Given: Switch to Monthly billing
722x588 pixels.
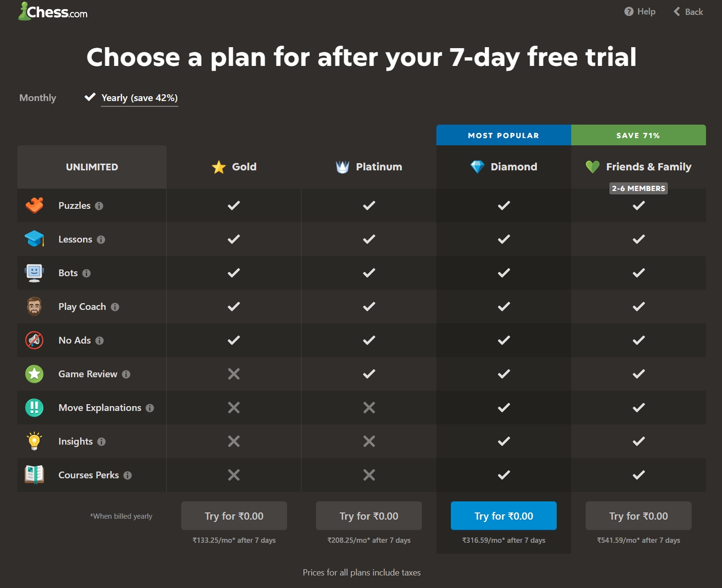Looking at the screenshot, I should tap(38, 98).
